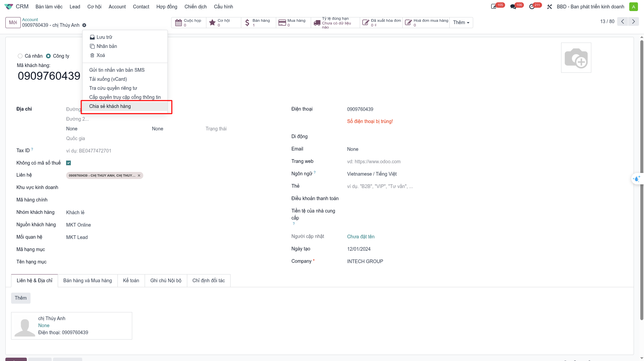Open Mua hàng credit card stat button
This screenshot has width=644, height=361.
point(293,22)
